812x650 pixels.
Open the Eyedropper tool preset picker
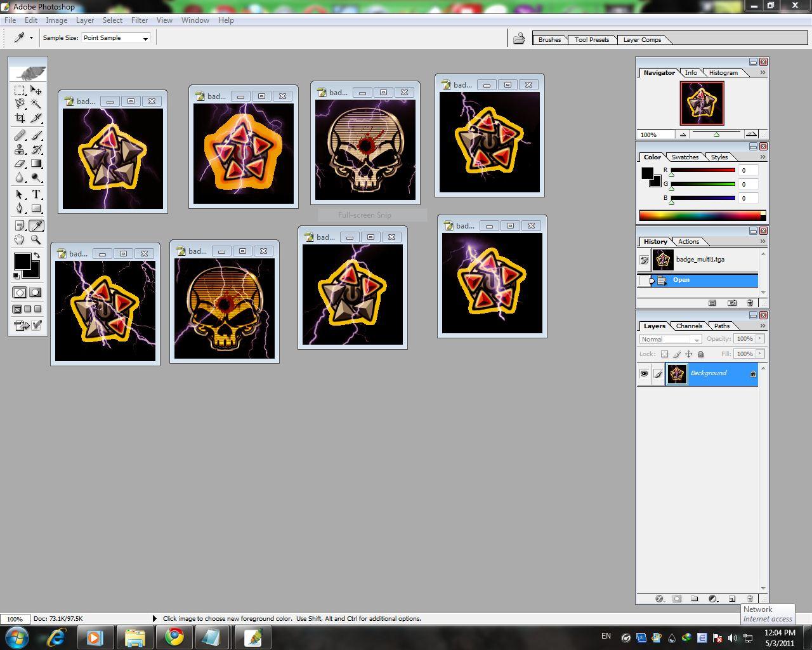(x=24, y=38)
